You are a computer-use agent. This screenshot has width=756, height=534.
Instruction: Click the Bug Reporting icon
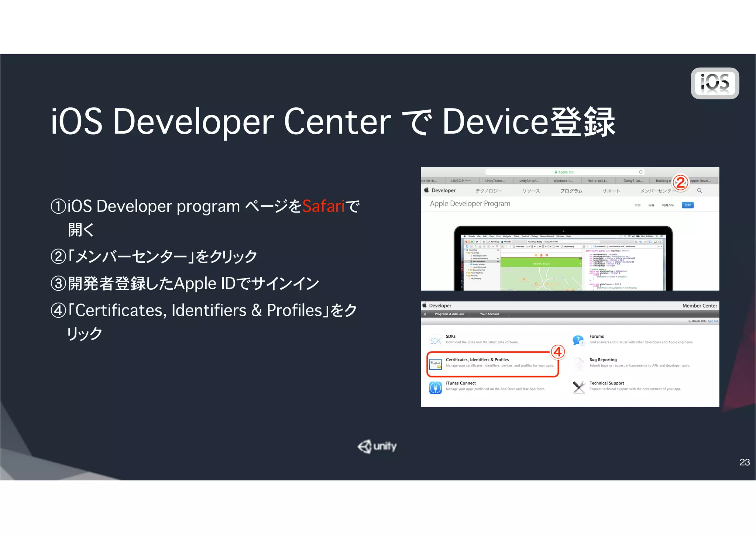tap(578, 364)
